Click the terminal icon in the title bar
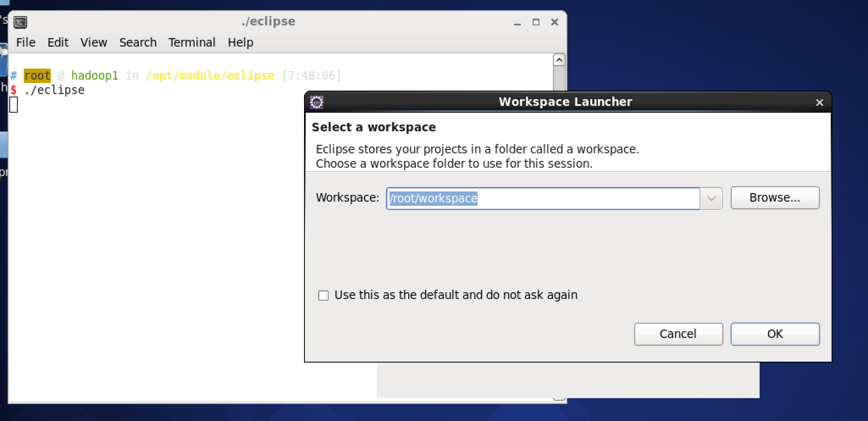Screen dimensions: 868x421 coord(20,22)
